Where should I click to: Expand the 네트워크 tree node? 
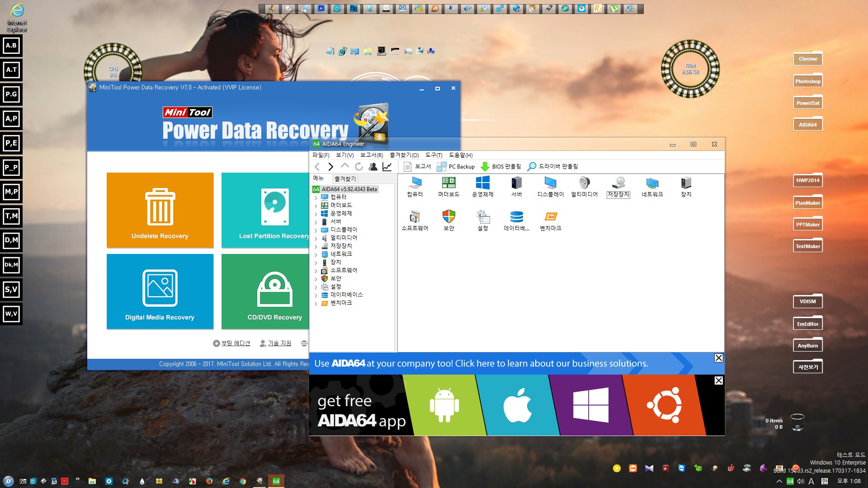316,255
